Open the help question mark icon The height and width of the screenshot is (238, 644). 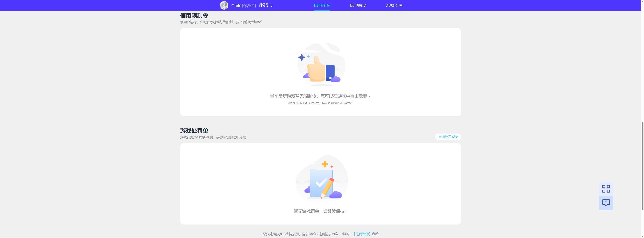(606, 203)
